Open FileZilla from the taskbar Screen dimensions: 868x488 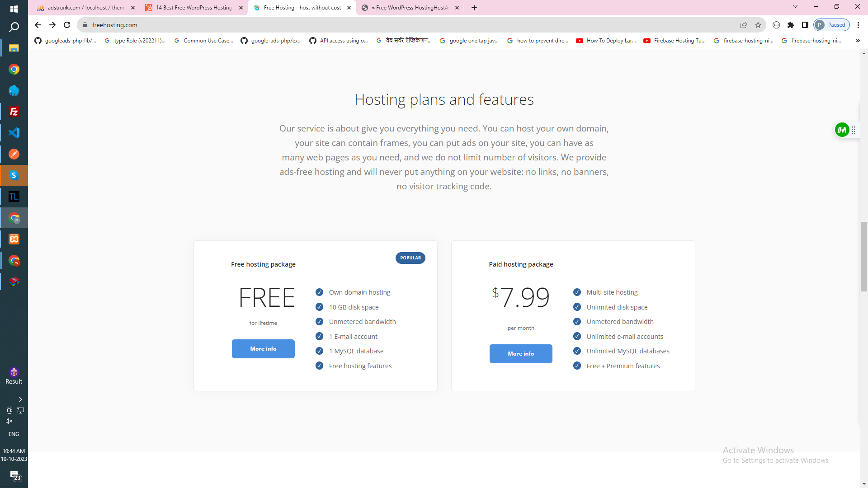14,112
